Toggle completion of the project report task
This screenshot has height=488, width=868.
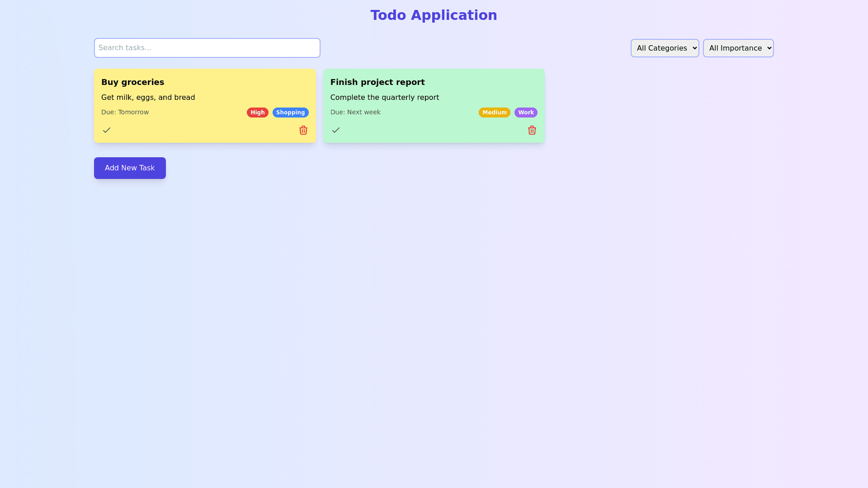[336, 130]
